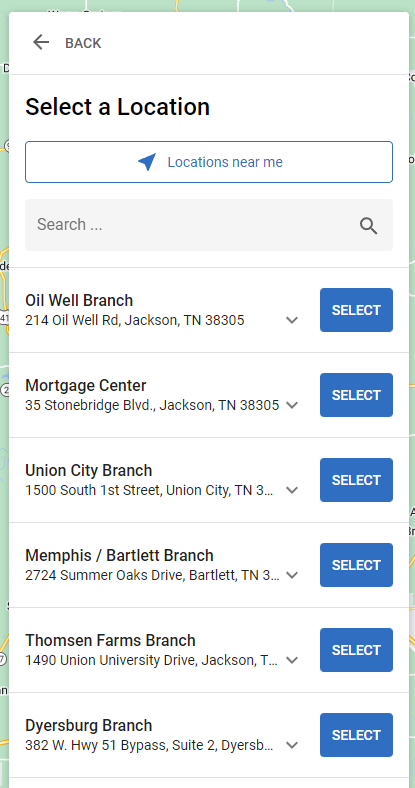Focus the Search input field
Viewport: 415px width, 788px height.
click(x=209, y=225)
